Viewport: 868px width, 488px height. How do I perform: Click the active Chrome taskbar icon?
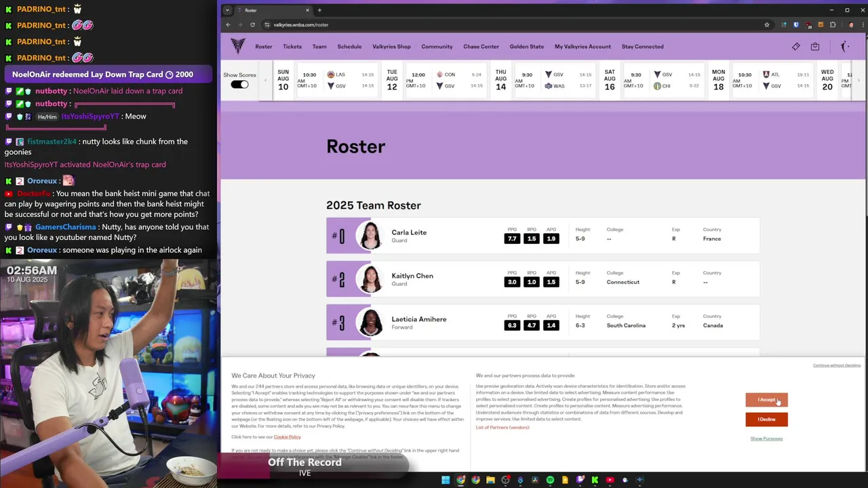tap(460, 480)
